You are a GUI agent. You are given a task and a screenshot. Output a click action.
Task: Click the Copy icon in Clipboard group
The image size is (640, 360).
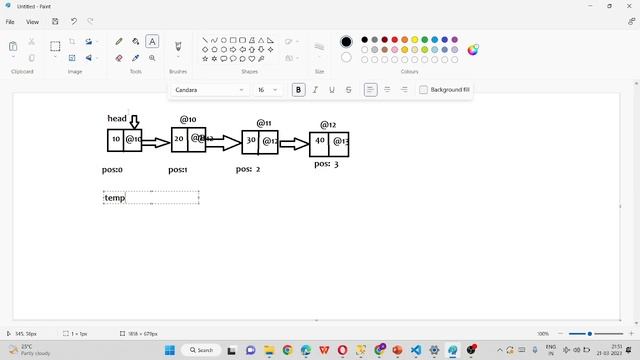31,58
